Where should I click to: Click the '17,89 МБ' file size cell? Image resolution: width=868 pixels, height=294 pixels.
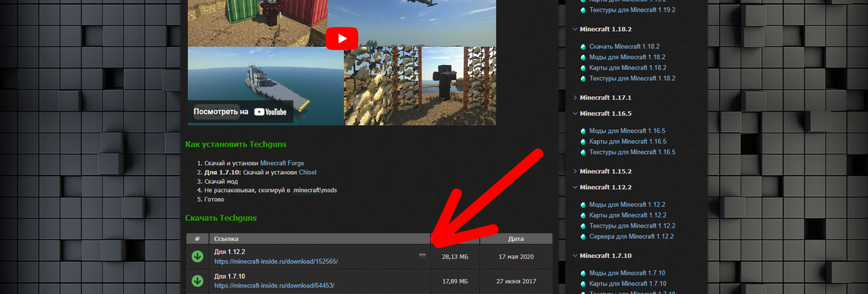click(x=454, y=281)
